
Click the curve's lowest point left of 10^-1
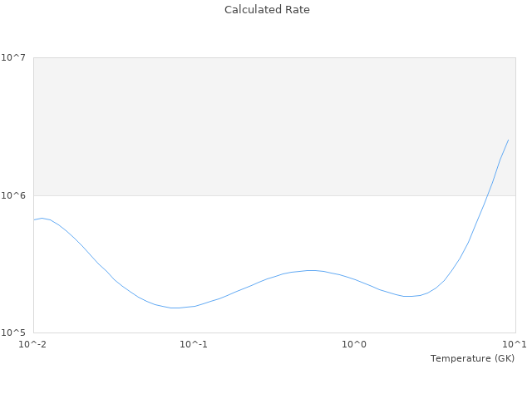(x=175, y=308)
